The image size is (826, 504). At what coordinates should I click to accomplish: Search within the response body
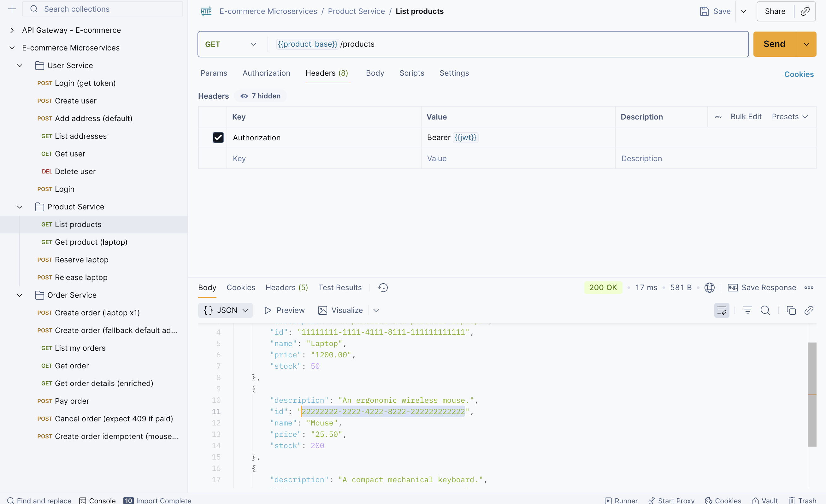pyautogui.click(x=766, y=310)
